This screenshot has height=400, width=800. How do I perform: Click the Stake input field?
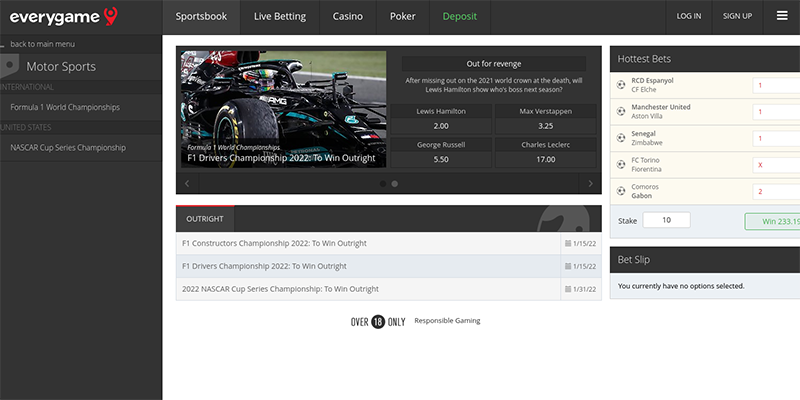click(666, 220)
